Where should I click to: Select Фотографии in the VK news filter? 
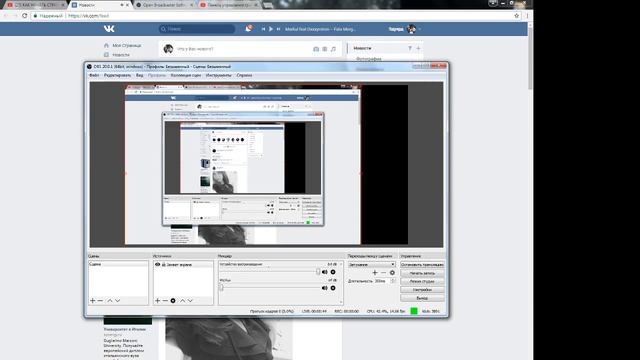coord(369,59)
